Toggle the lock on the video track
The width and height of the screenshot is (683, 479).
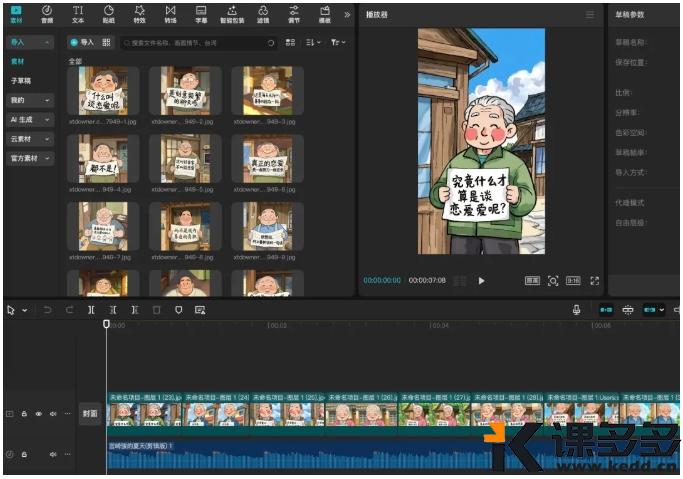click(x=24, y=413)
